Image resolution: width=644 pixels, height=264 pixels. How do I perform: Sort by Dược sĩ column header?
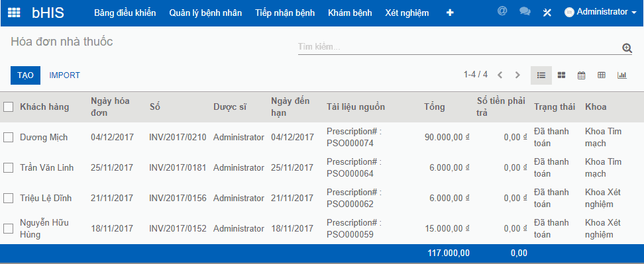230,107
